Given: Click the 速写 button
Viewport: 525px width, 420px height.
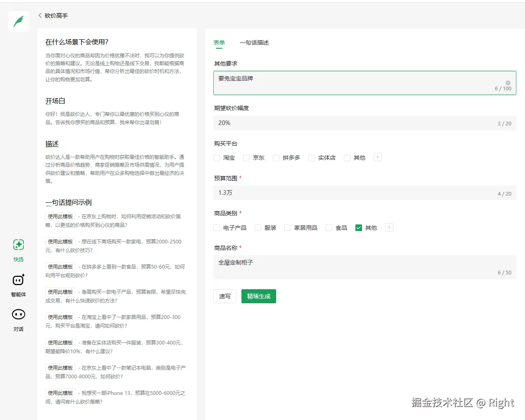Looking at the screenshot, I should click(225, 296).
